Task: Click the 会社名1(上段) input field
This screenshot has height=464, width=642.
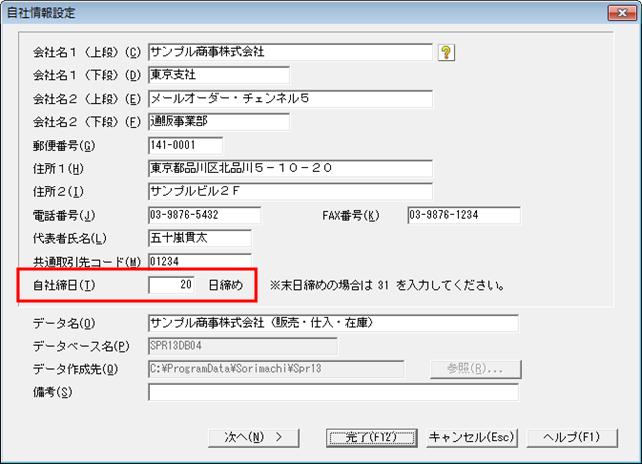Action: [x=290, y=52]
